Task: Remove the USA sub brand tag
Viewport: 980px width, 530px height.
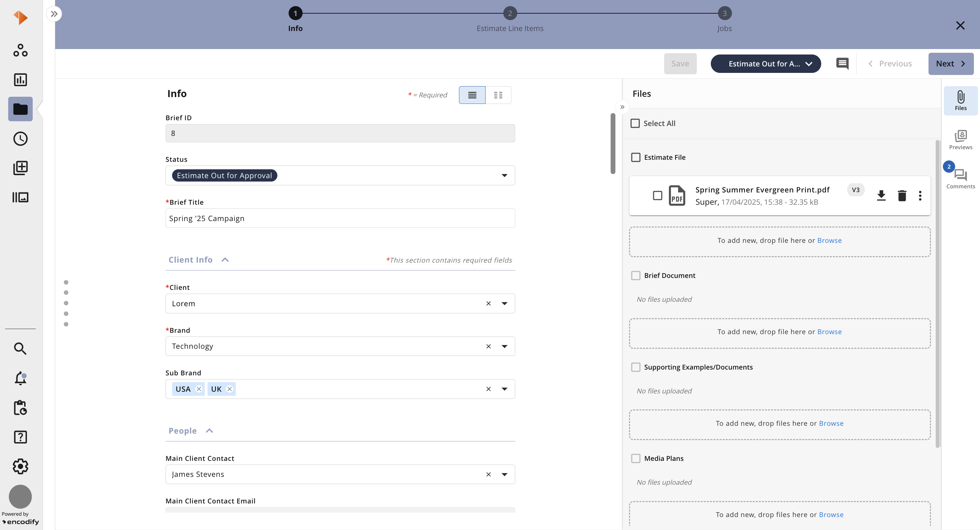Action: tap(199, 389)
